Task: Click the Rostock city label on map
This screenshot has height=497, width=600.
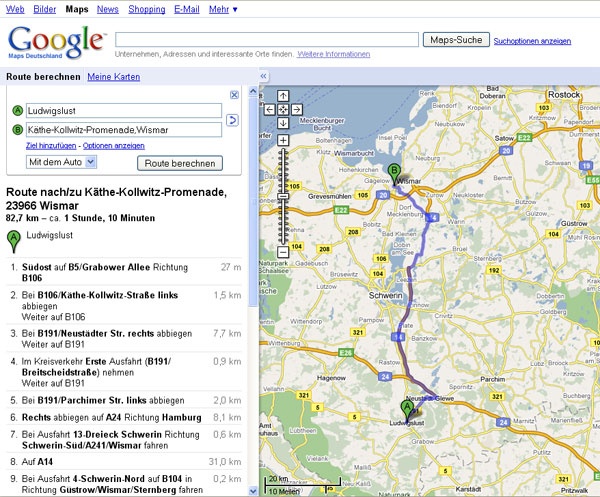Action: point(564,95)
